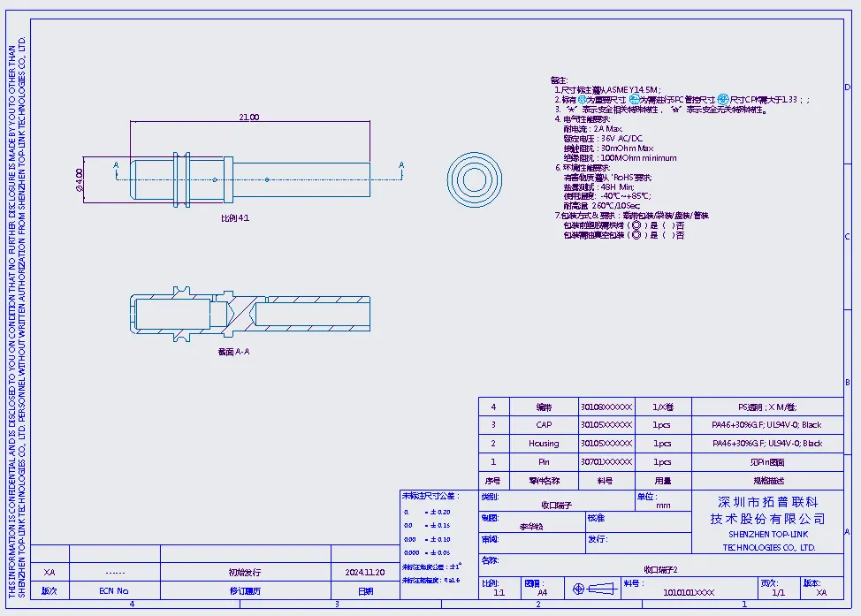
Task: Click the SHENZHEN TOP-LINK company name text
Action: (769, 535)
